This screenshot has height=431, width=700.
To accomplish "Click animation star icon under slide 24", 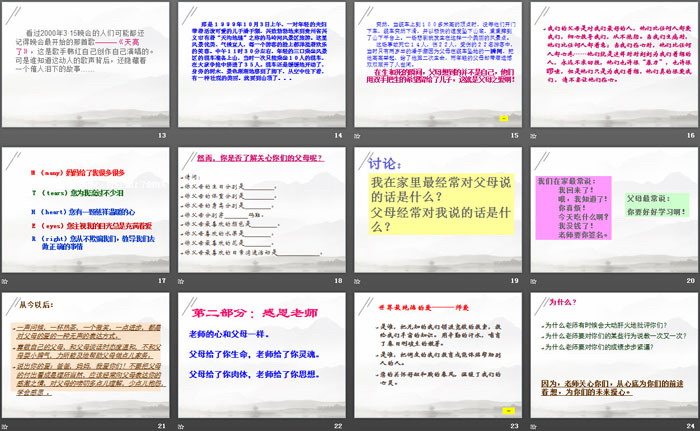I will point(533,427).
